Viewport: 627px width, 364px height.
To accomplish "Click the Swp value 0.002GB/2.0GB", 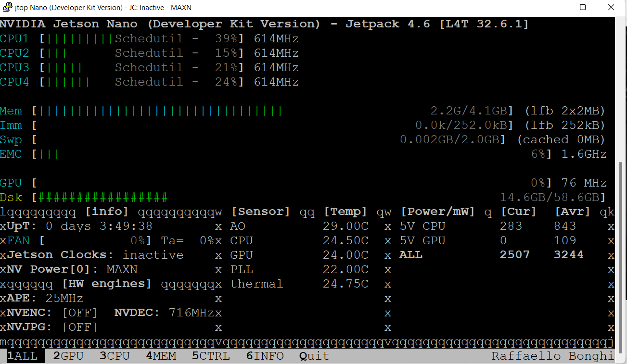I will click(x=449, y=140).
